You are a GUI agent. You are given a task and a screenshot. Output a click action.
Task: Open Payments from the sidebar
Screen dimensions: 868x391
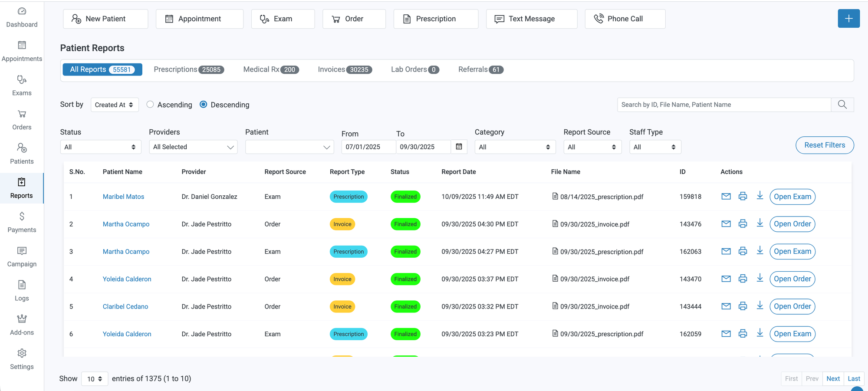22,222
